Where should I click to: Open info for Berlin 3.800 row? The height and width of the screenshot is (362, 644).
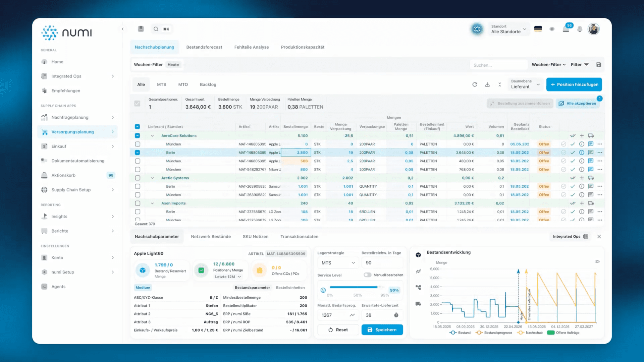click(x=582, y=153)
